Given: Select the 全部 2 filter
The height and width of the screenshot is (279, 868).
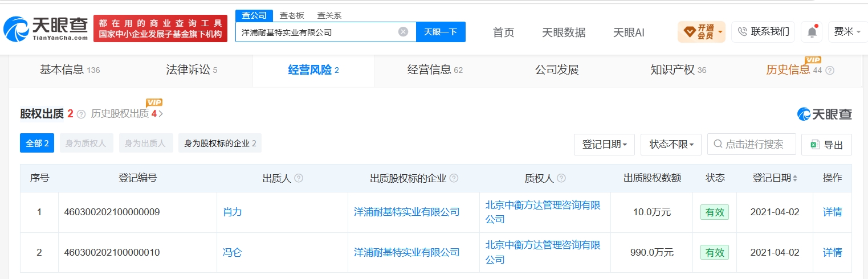Looking at the screenshot, I should 37,143.
